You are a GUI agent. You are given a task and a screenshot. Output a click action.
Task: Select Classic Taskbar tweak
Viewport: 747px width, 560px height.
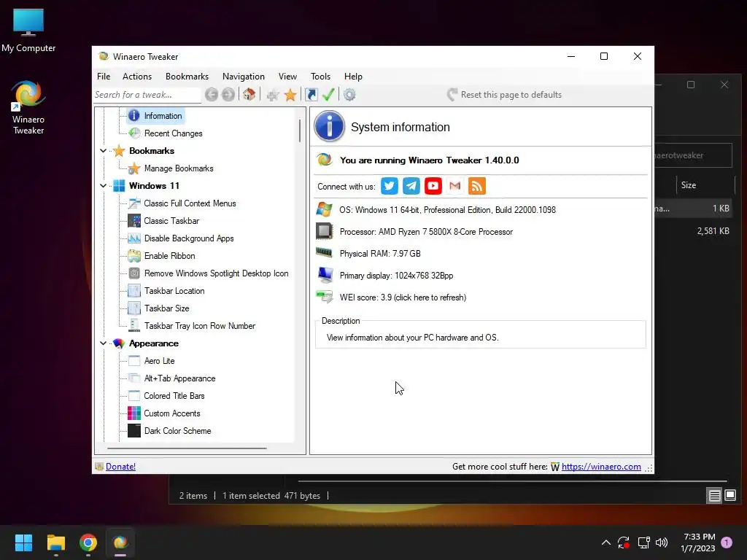[x=171, y=221]
